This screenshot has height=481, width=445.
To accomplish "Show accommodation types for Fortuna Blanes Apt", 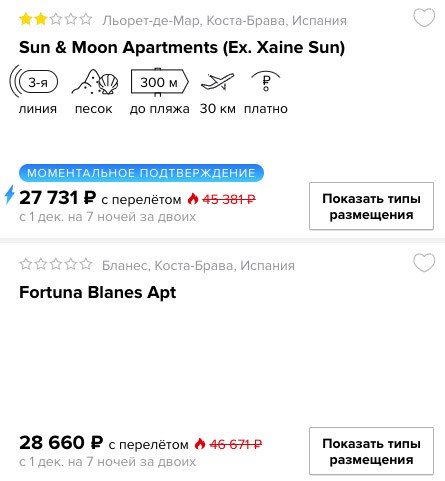I will point(371,451).
